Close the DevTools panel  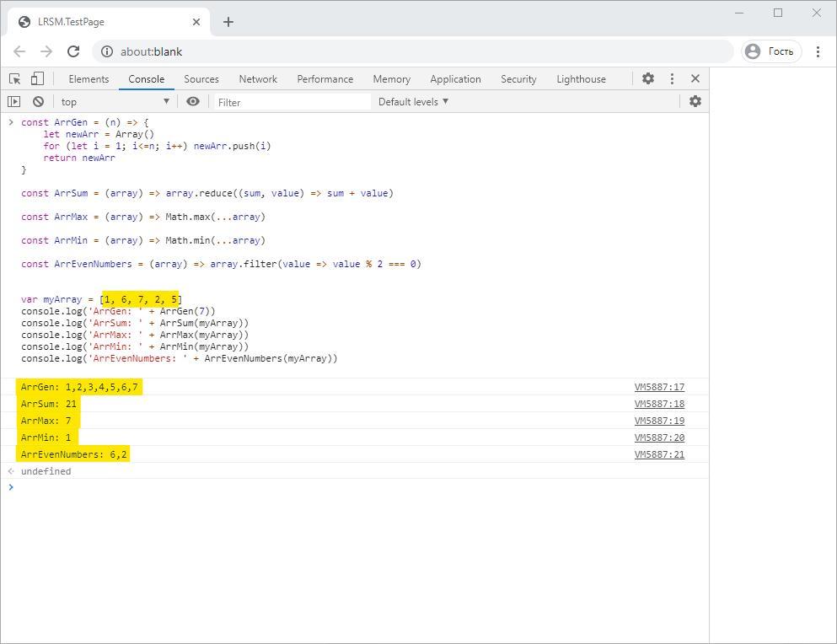pyautogui.click(x=695, y=78)
